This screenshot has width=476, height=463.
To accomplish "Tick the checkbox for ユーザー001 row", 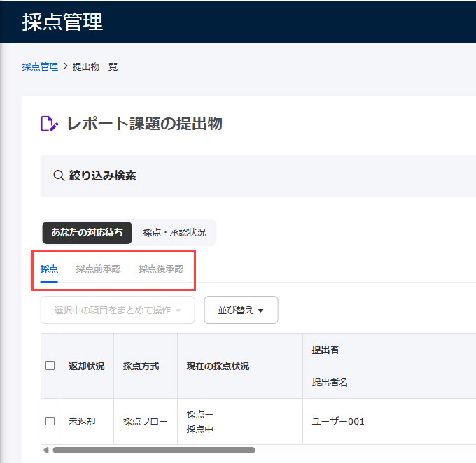I will [x=50, y=421].
